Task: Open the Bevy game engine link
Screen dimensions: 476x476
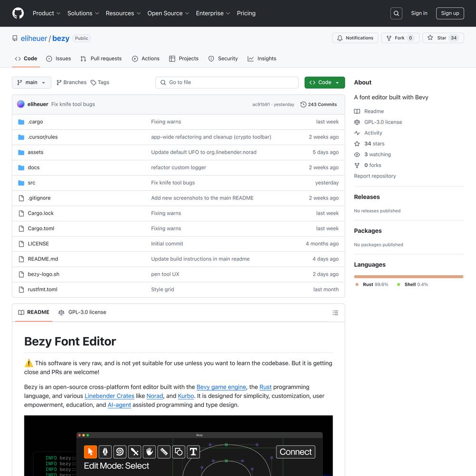Action: click(221, 387)
